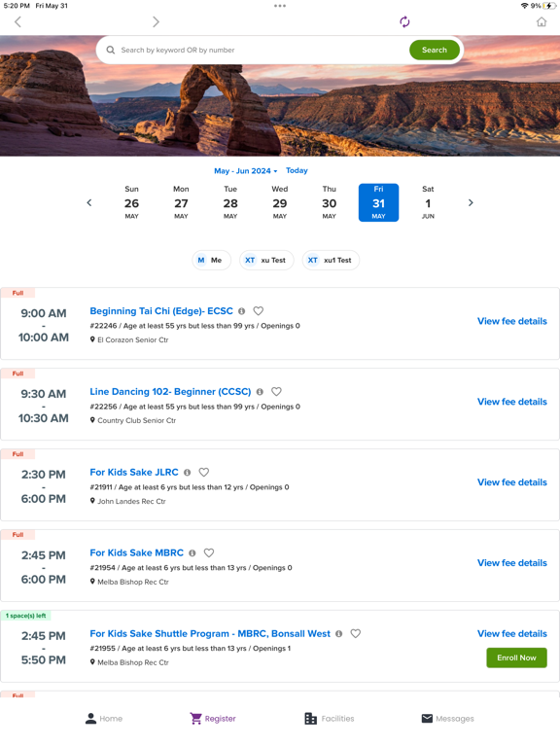Screen dimensions: 560x747
Task: Select Fri 31 May
Action: pos(378,203)
